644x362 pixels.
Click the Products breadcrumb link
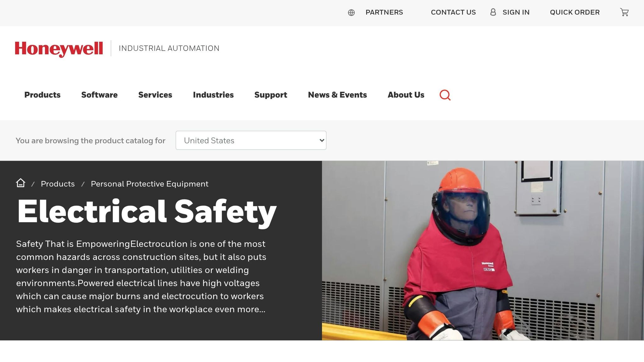(x=58, y=184)
